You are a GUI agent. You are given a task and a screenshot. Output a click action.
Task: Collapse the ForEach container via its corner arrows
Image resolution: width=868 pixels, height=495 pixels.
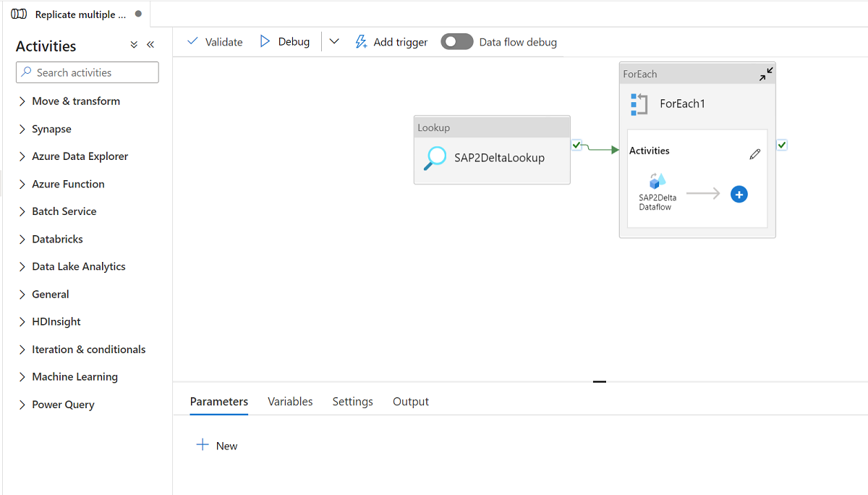pyautogui.click(x=767, y=73)
